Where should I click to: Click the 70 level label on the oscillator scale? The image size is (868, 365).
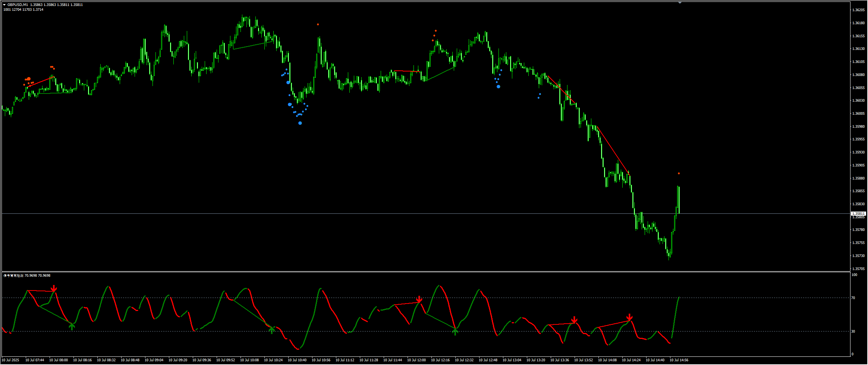coord(853,298)
